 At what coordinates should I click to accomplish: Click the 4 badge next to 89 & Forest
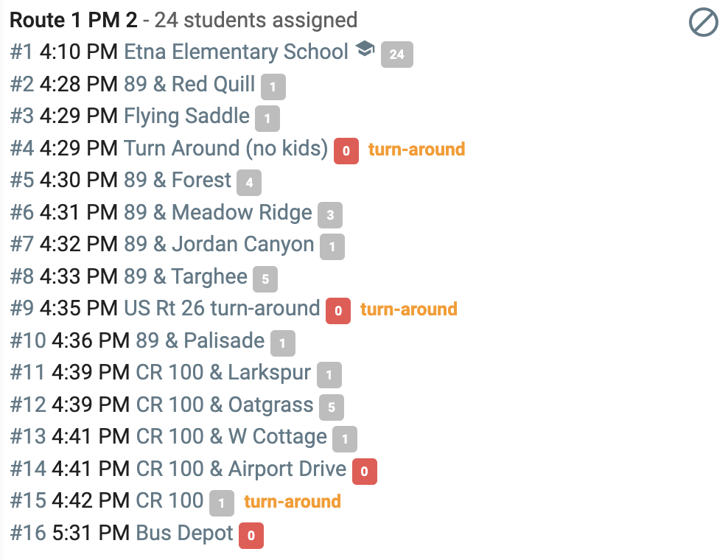[249, 183]
